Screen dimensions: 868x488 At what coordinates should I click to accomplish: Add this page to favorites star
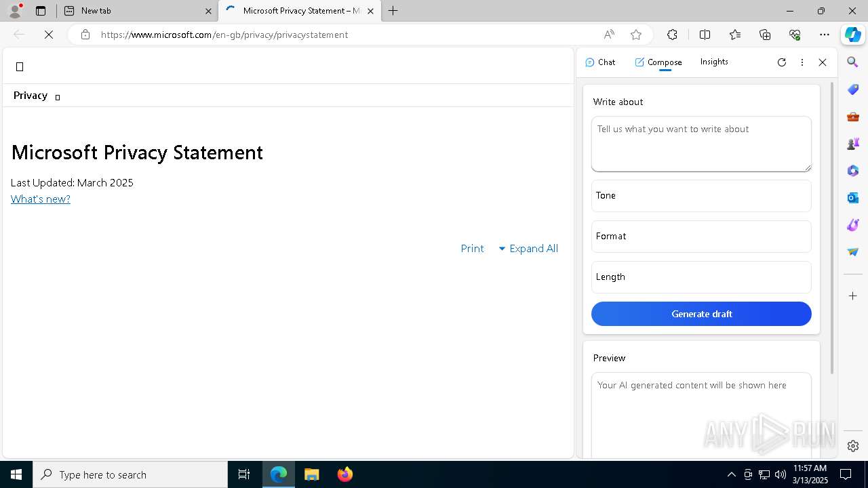[636, 35]
